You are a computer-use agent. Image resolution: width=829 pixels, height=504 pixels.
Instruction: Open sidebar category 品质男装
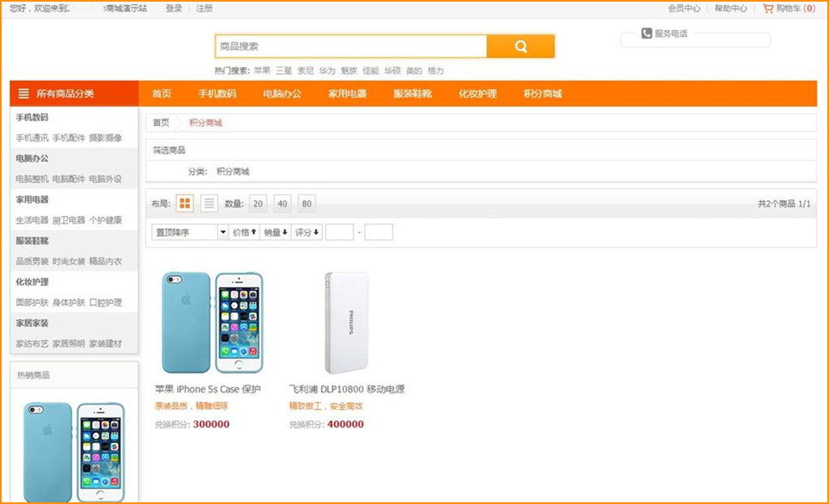click(32, 261)
